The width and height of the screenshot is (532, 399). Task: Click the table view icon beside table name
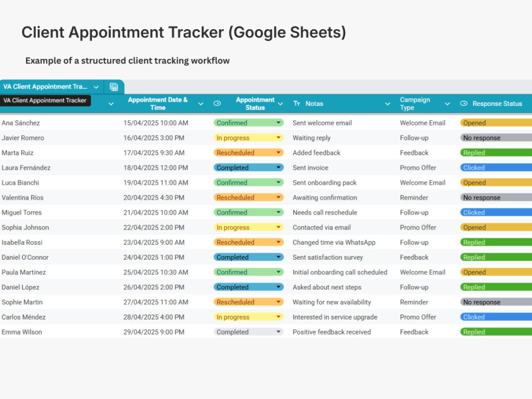(x=114, y=87)
